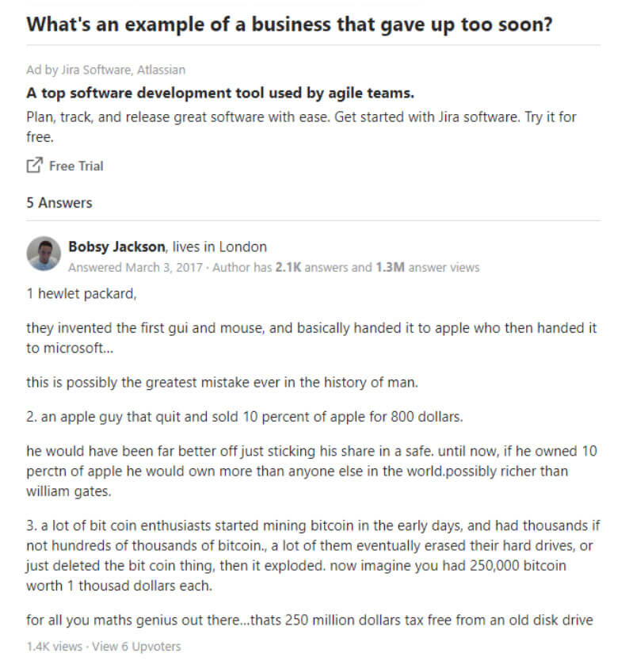Select the "5 Answers" heading

[x=59, y=203]
